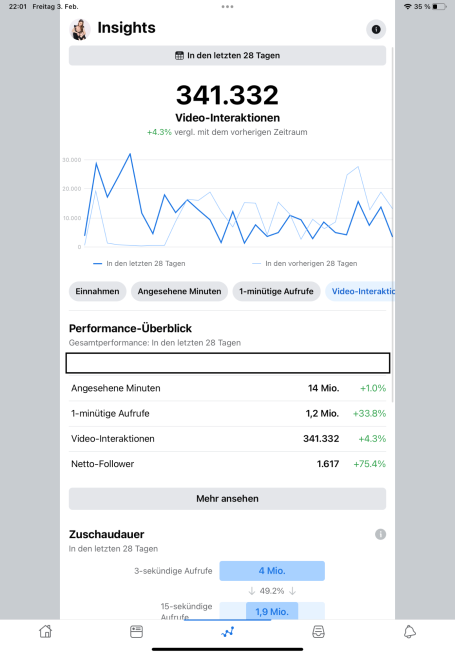
Task: Tap the Zuschaudauer info icon
Action: pyautogui.click(x=380, y=534)
